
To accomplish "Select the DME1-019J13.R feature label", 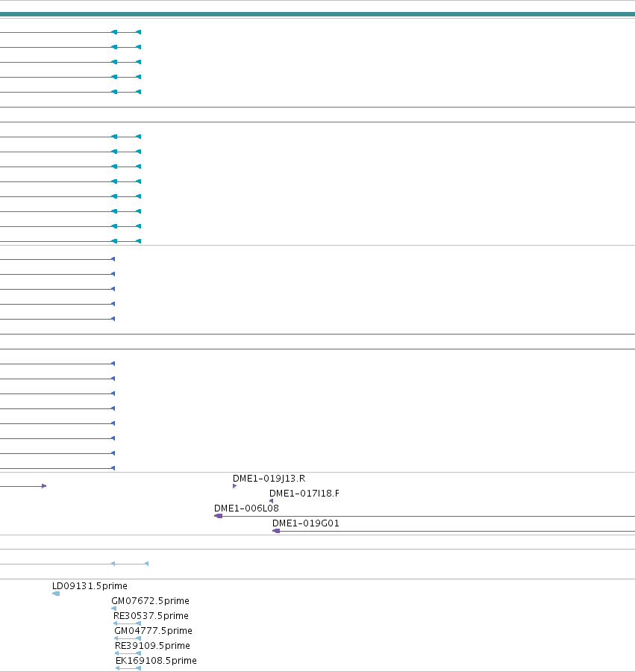I will tap(269, 479).
